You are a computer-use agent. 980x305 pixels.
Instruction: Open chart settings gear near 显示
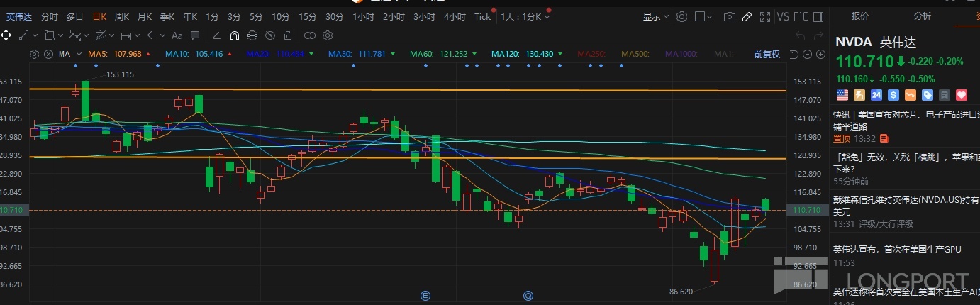681,16
